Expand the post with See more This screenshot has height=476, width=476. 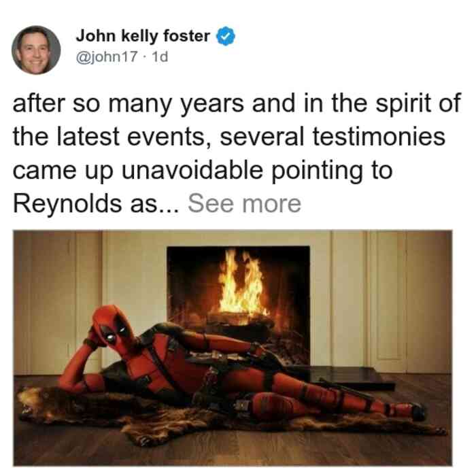[x=244, y=204]
